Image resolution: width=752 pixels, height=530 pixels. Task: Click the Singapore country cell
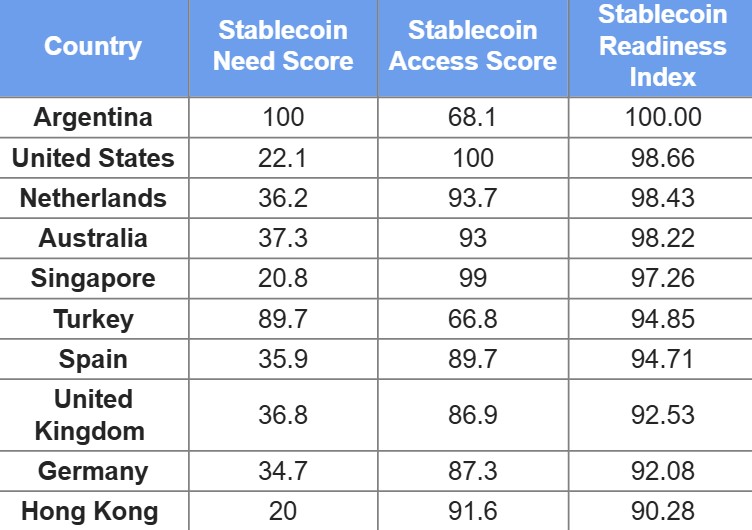pos(93,278)
